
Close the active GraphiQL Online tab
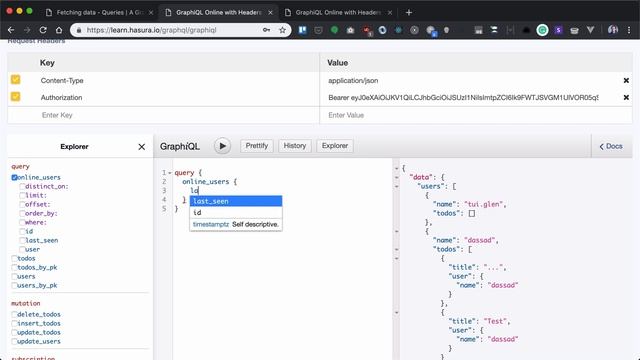(270, 13)
